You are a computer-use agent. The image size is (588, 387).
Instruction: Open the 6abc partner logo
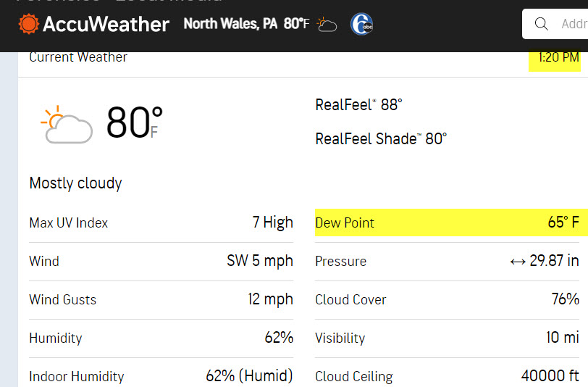[x=361, y=25]
